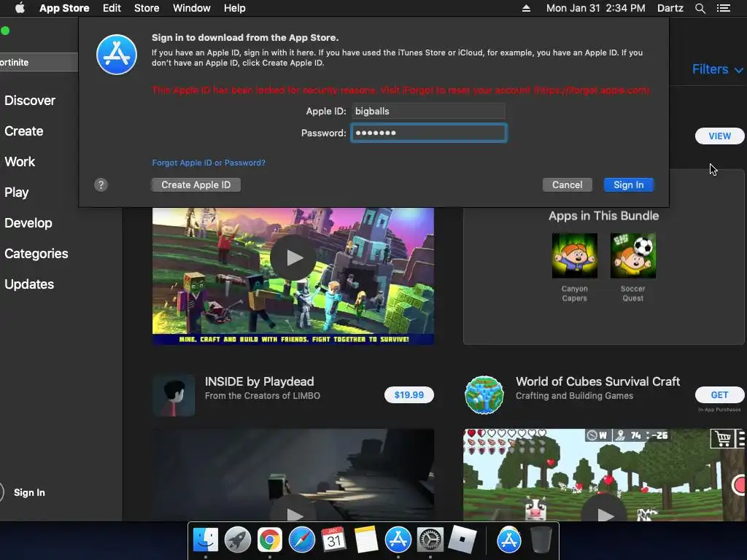The width and height of the screenshot is (747, 560).
Task: Go to Play in sidebar
Action: [x=17, y=192]
